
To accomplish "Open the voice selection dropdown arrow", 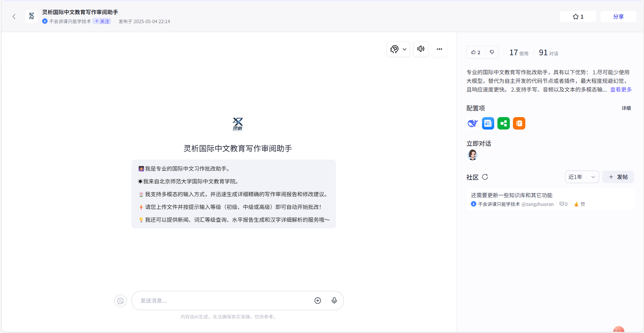I will [x=404, y=49].
